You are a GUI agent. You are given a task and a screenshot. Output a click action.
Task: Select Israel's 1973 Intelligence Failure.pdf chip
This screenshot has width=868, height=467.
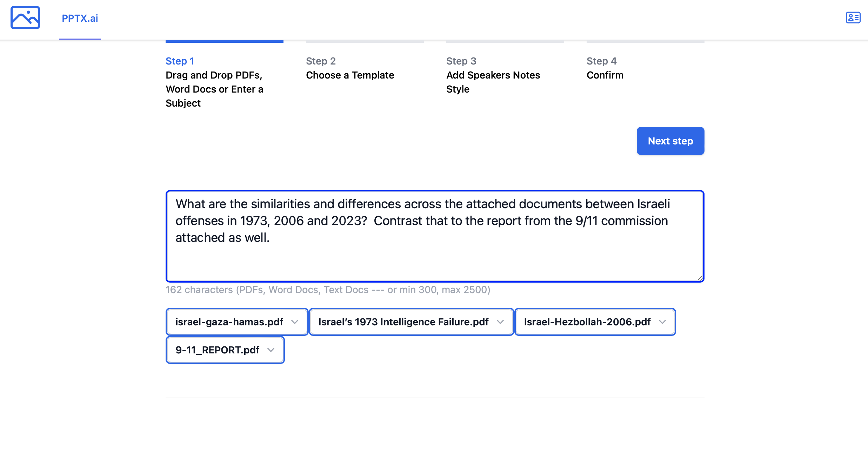click(x=403, y=322)
